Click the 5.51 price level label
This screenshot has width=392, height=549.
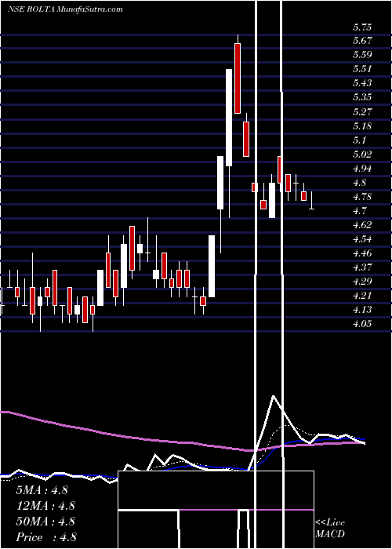tap(362, 69)
